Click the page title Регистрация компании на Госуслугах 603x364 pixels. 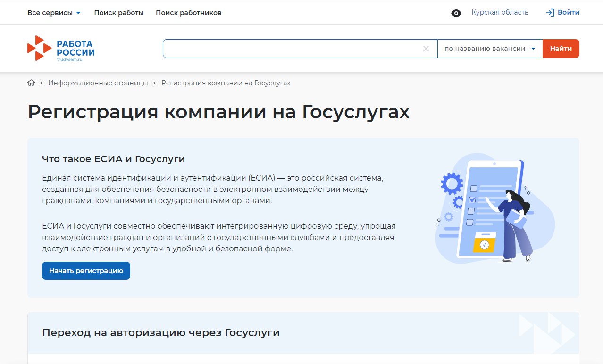click(x=219, y=112)
